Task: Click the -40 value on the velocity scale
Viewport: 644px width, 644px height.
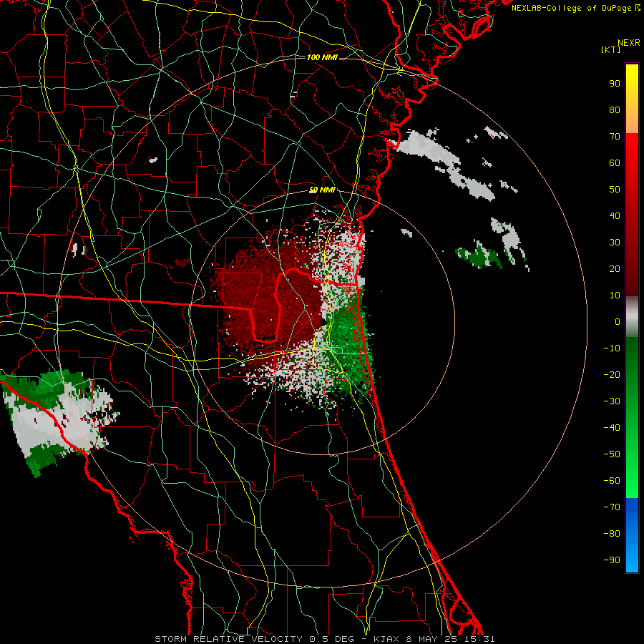Action: 612,428
